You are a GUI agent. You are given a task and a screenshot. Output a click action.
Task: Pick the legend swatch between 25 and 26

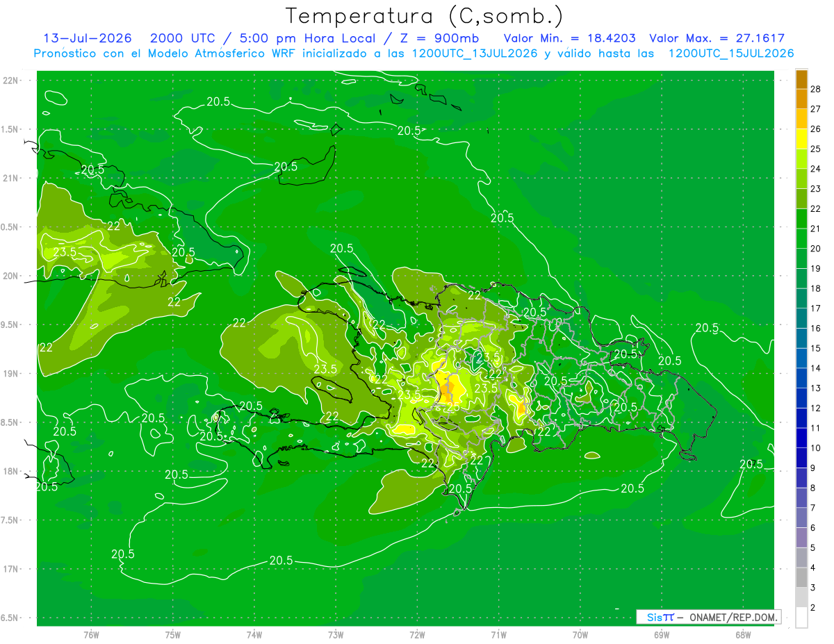click(801, 139)
